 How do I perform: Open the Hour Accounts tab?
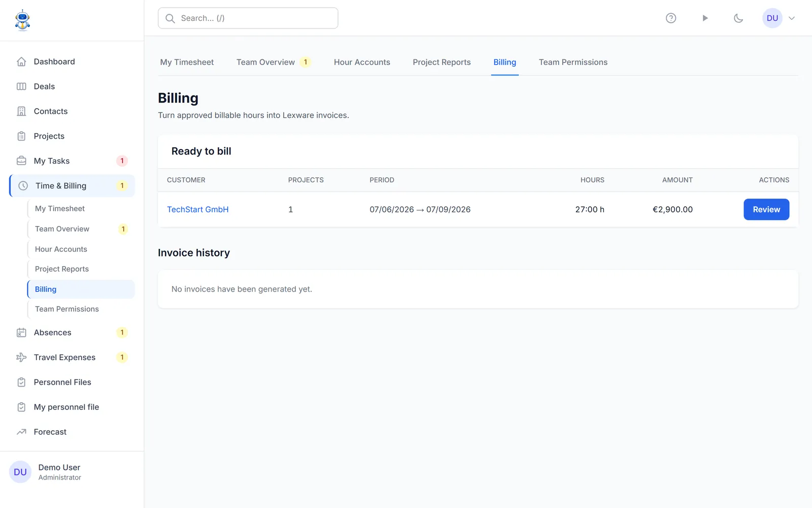[x=362, y=62]
